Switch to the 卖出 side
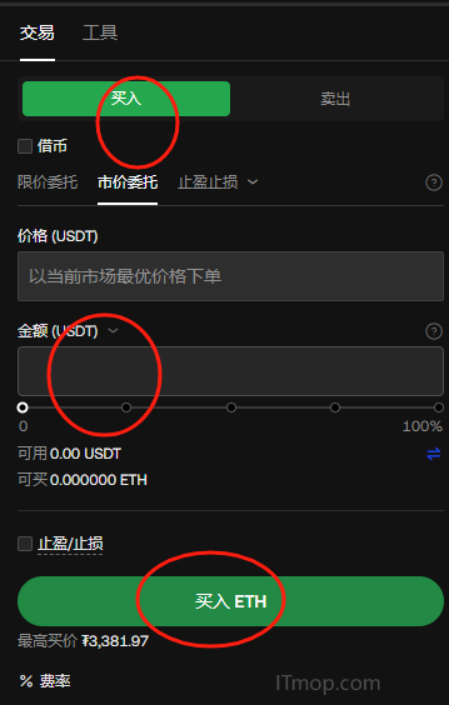Image resolution: width=449 pixels, height=705 pixels. point(335,98)
